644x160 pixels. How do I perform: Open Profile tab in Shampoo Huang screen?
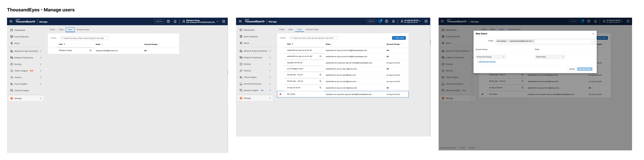pyautogui.click(x=52, y=30)
